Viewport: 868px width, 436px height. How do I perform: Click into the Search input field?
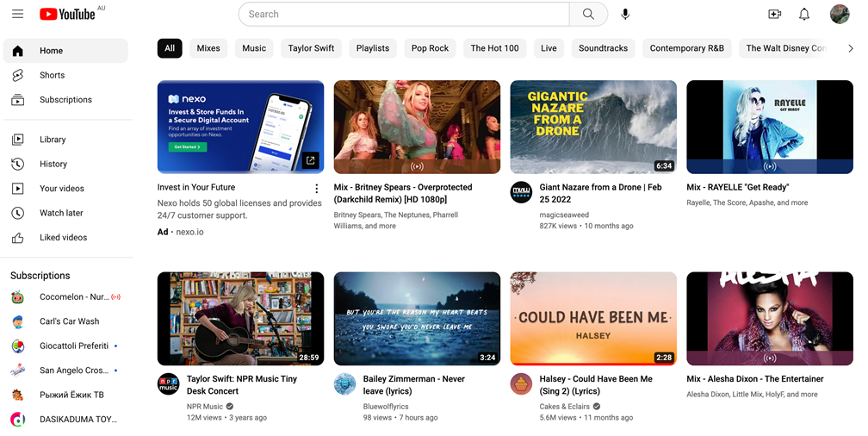(x=403, y=14)
